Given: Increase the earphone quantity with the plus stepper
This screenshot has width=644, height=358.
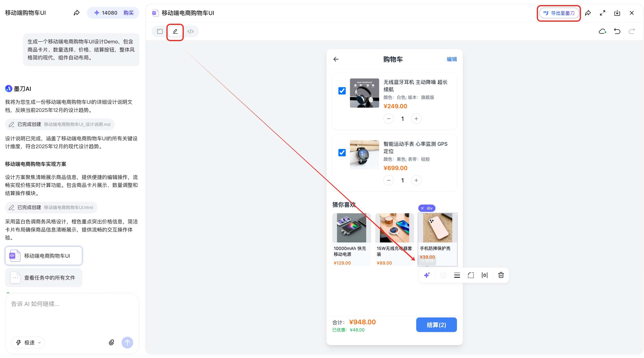Looking at the screenshot, I should [416, 119].
